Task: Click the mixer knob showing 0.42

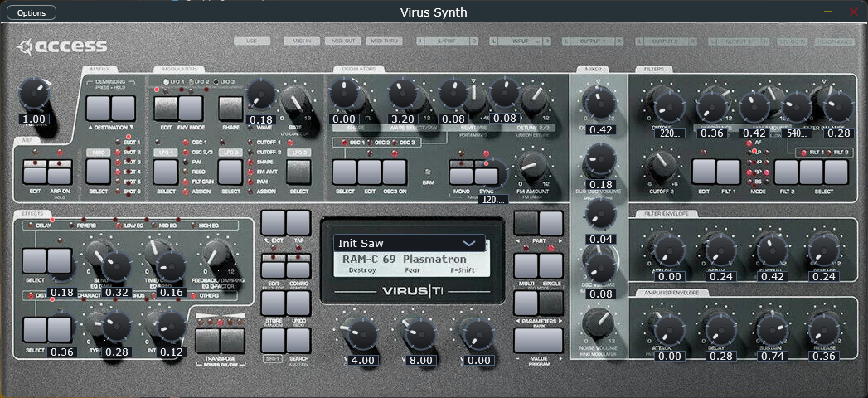Action: tap(600, 104)
